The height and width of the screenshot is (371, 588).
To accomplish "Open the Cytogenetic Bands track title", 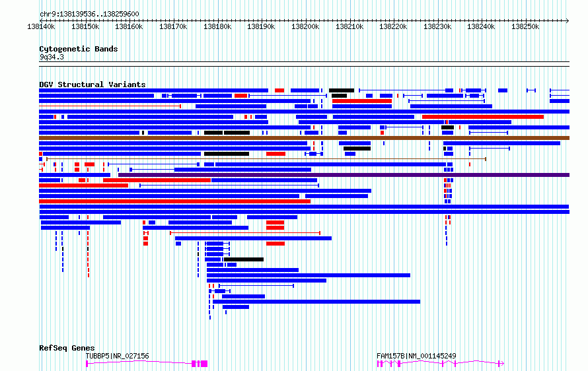I will click(x=79, y=49).
